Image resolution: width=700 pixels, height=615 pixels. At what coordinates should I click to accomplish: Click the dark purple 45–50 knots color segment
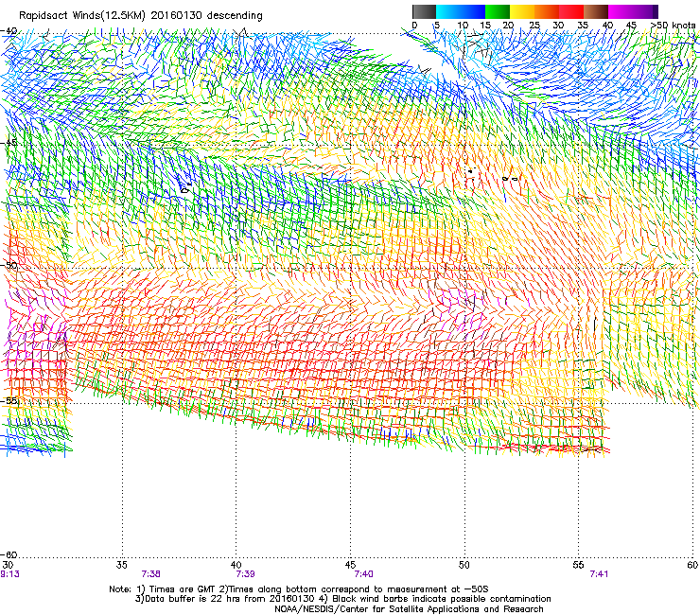pos(645,11)
